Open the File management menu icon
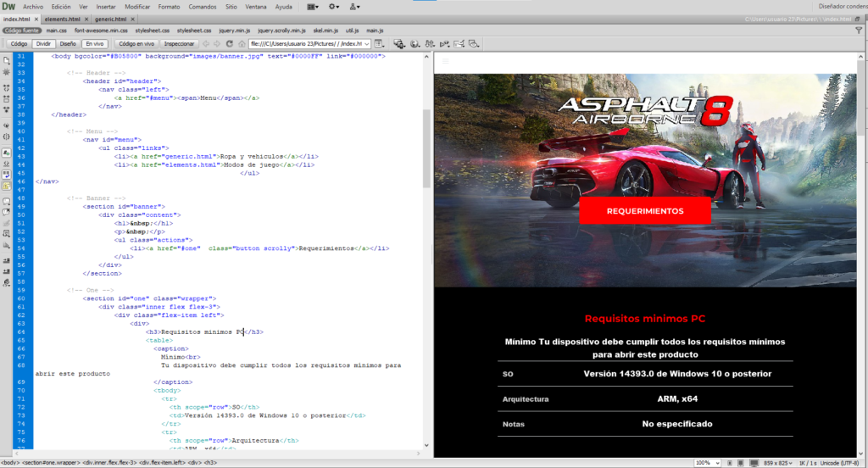This screenshot has height=468, width=868. click(430, 44)
